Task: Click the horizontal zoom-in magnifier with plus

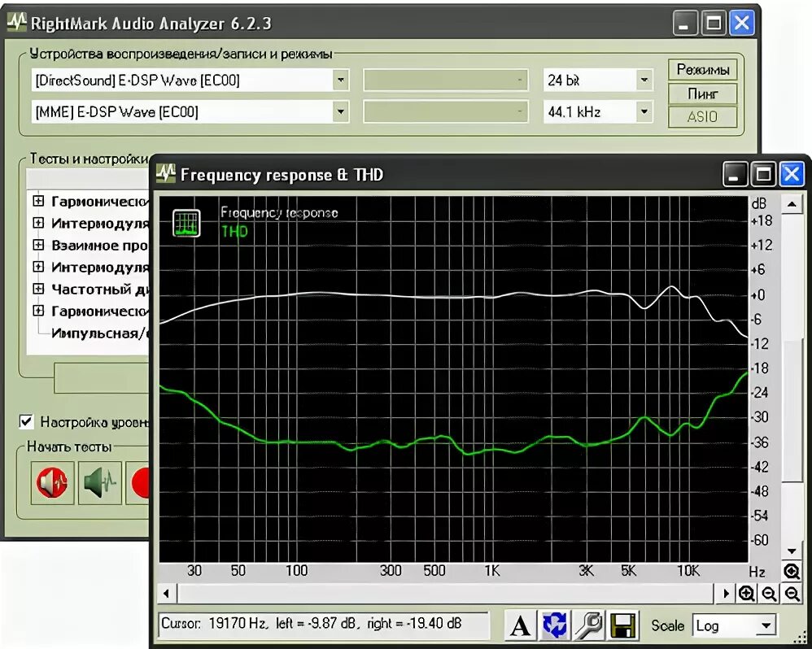Action: [x=746, y=594]
